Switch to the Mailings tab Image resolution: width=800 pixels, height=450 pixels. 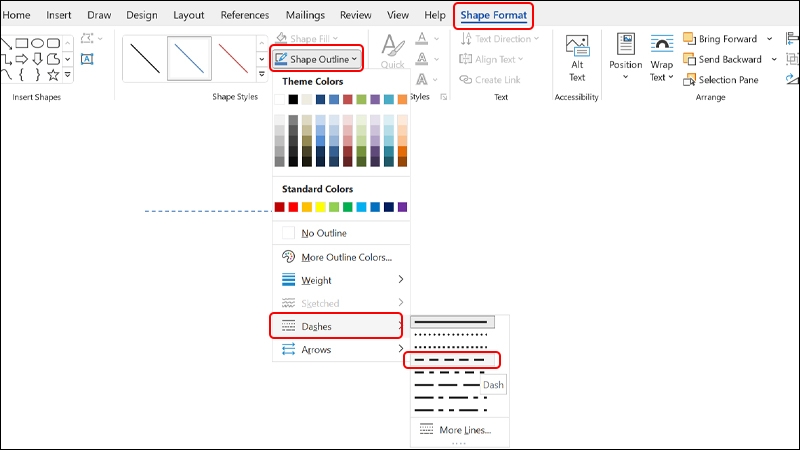(305, 15)
